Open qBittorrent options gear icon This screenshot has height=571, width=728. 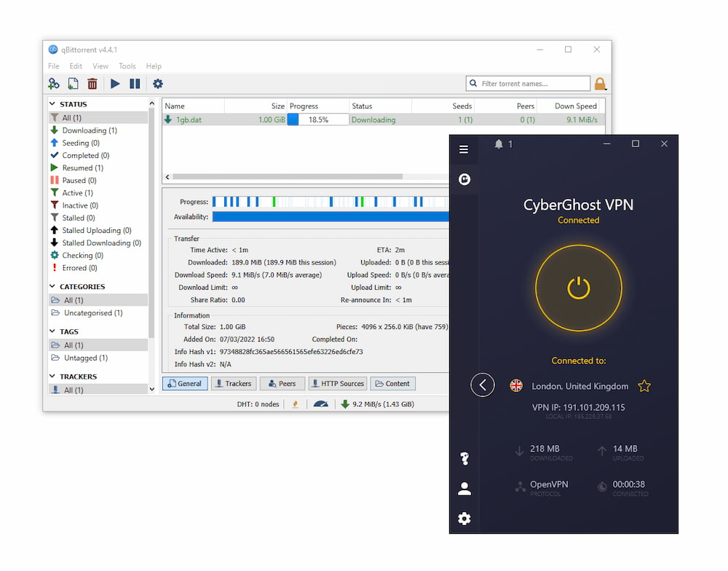click(x=158, y=84)
